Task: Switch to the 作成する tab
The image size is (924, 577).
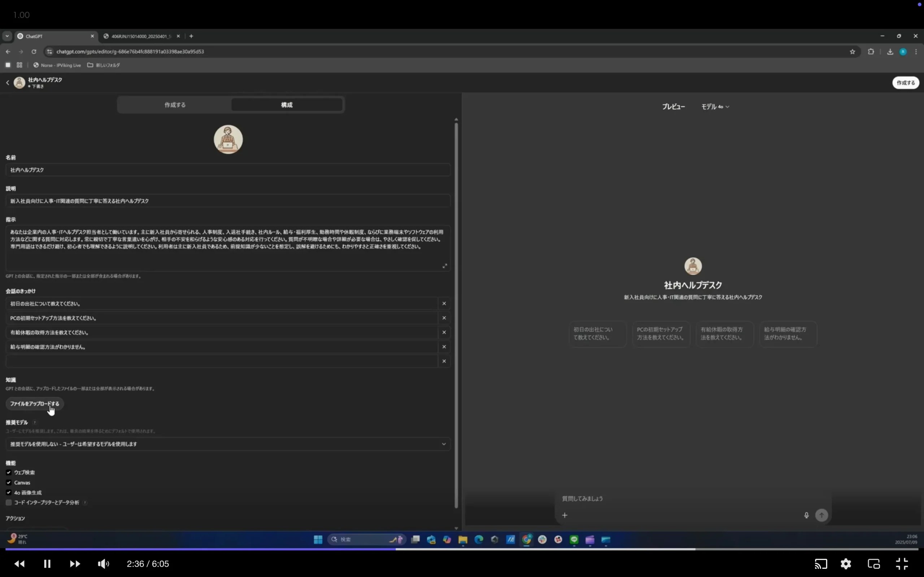Action: [175, 105]
